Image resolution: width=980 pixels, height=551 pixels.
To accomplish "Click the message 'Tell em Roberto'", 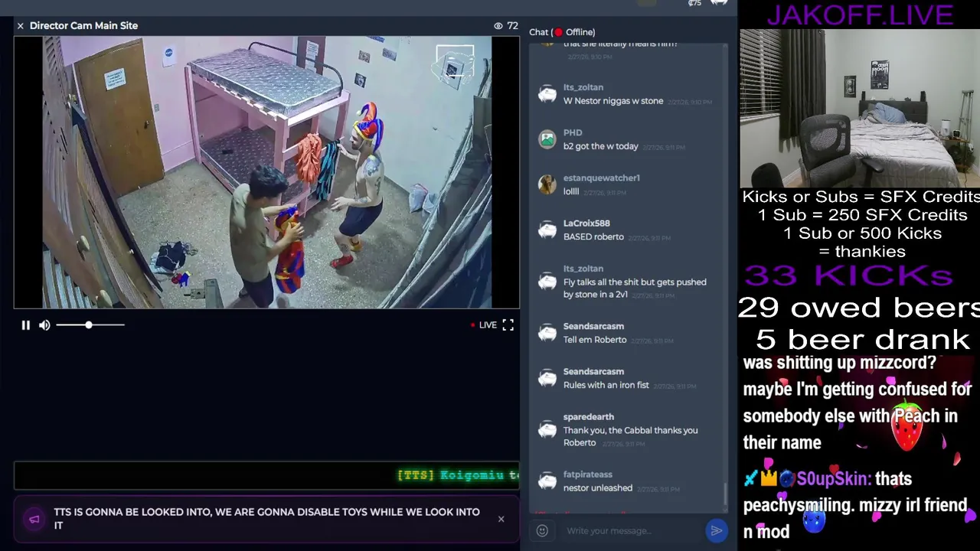I will tap(594, 340).
